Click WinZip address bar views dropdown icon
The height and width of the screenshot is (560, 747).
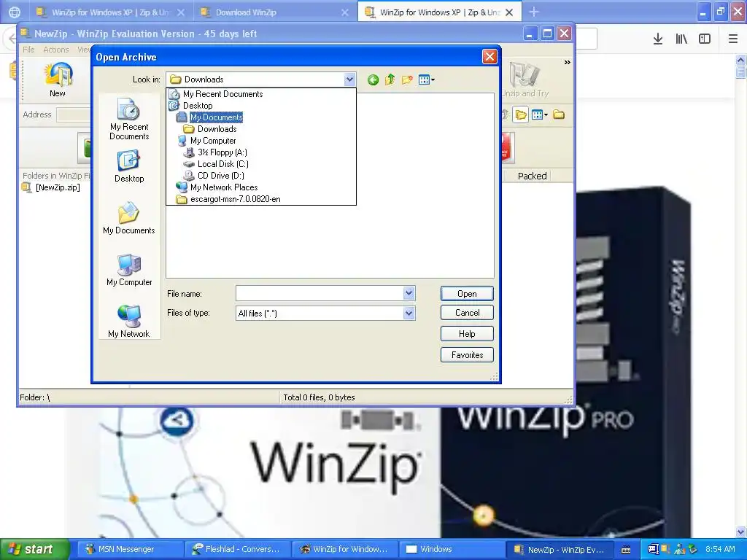539,114
